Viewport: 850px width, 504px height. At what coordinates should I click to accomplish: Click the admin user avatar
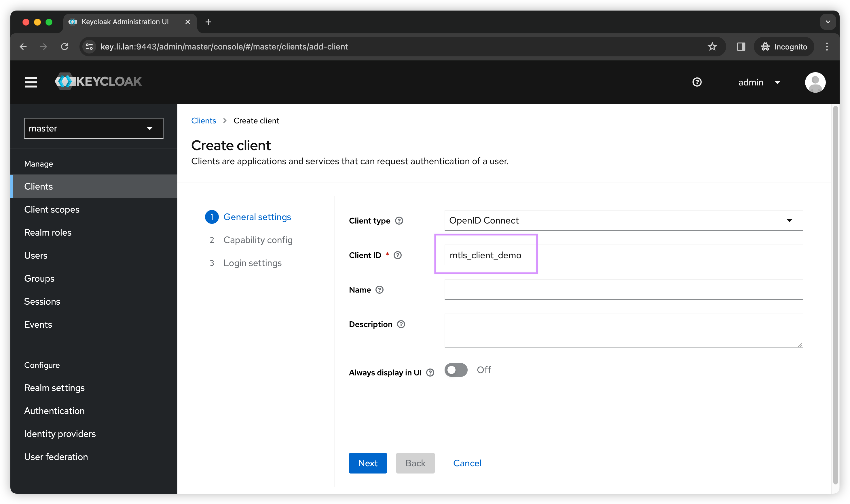(x=815, y=82)
